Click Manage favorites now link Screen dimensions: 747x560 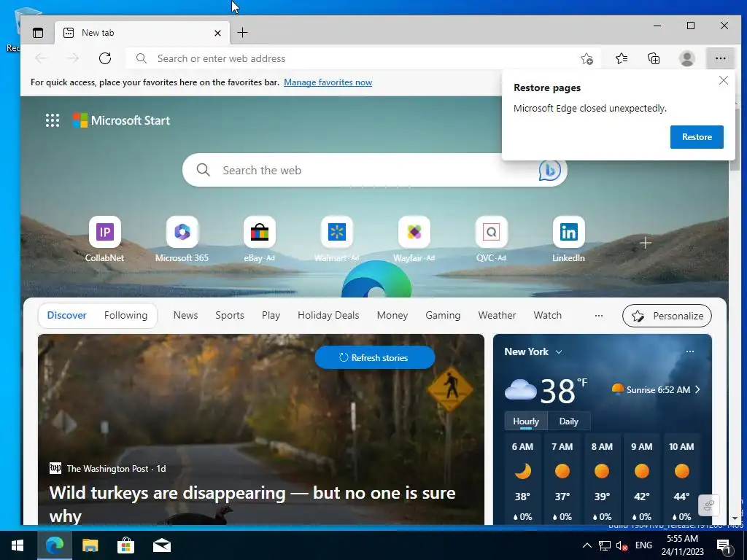328,82
